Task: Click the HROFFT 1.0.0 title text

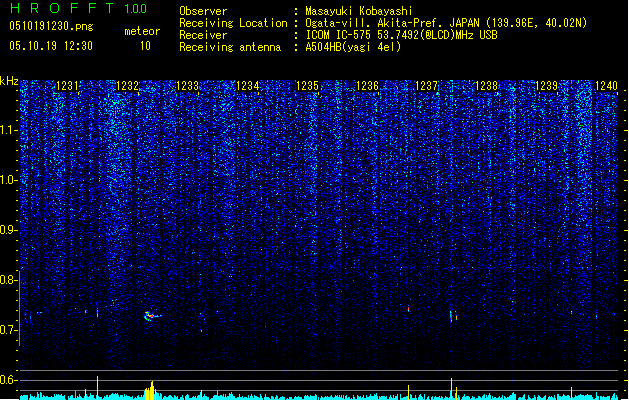Action: click(x=79, y=8)
